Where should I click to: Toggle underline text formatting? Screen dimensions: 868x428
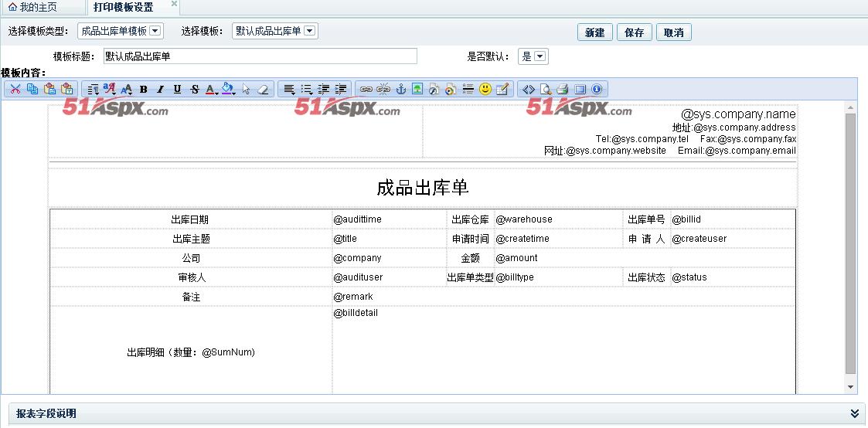tap(177, 89)
